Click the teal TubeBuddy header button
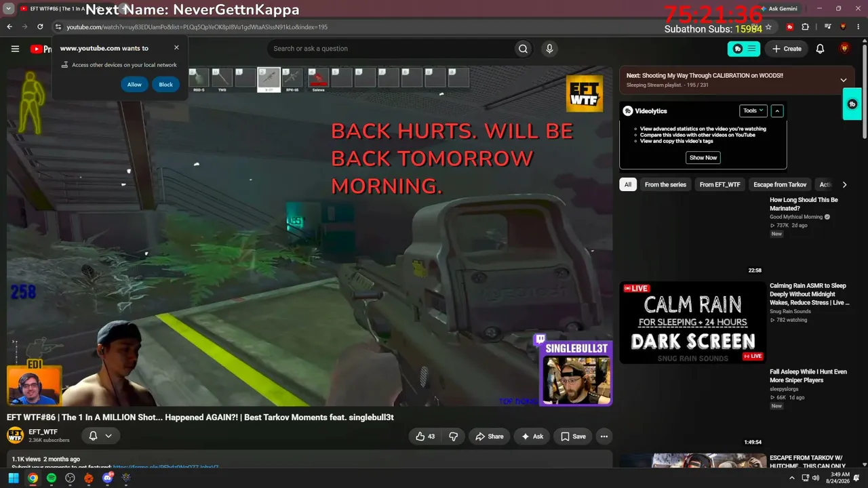 [x=745, y=49]
